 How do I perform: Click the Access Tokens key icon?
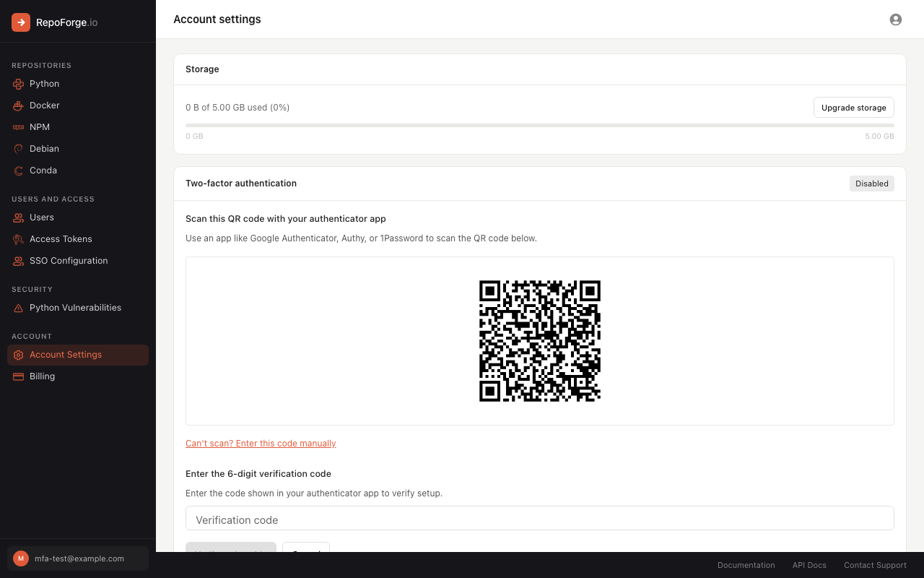17,238
